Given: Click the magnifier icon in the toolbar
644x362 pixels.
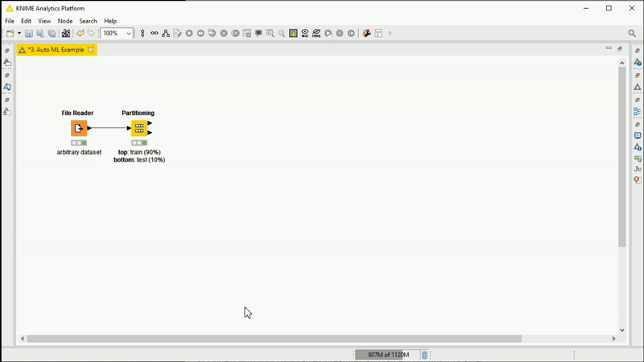Looking at the screenshot, I should (x=282, y=33).
